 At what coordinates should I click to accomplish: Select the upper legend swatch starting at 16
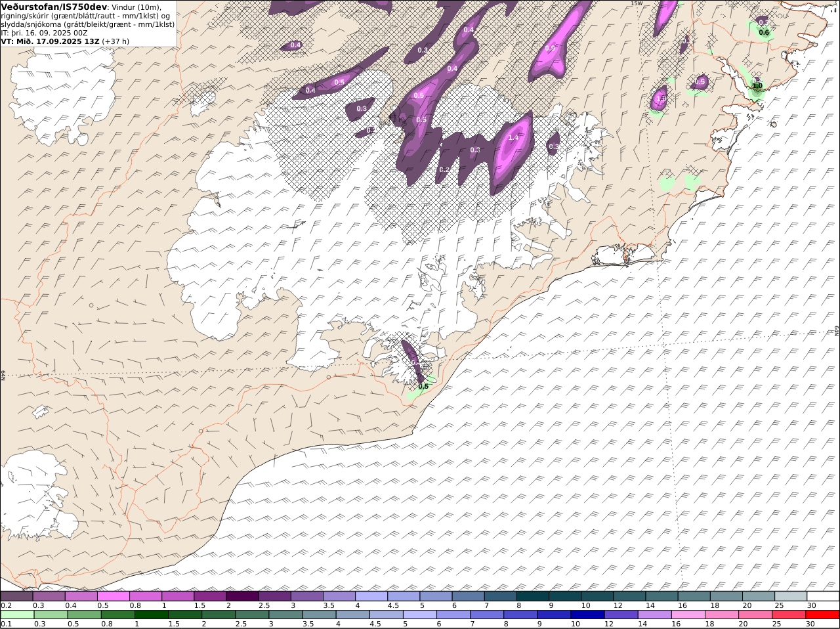click(694, 596)
